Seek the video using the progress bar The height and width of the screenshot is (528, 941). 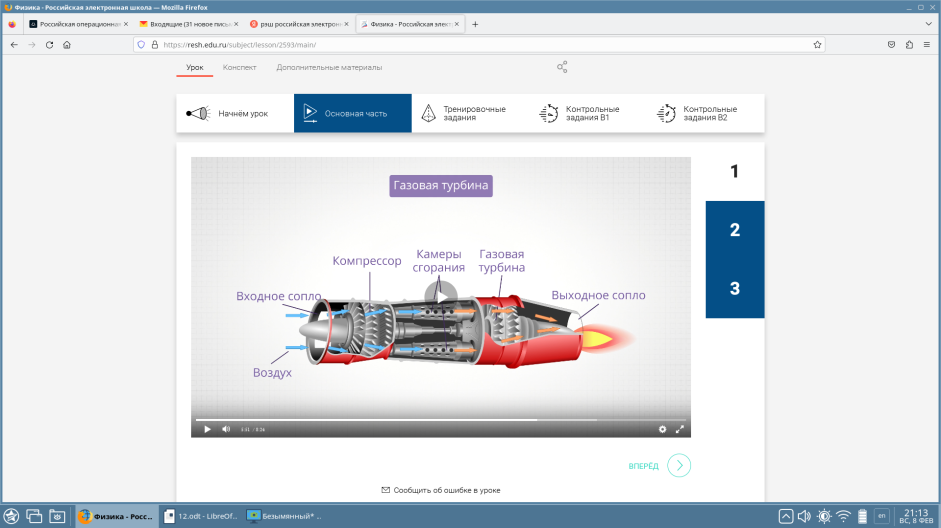point(440,420)
